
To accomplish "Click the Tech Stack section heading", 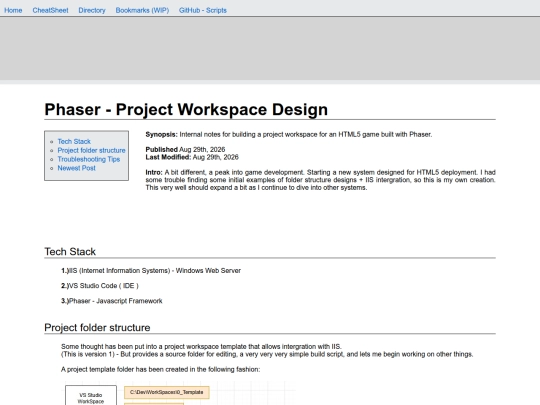I will (70, 252).
